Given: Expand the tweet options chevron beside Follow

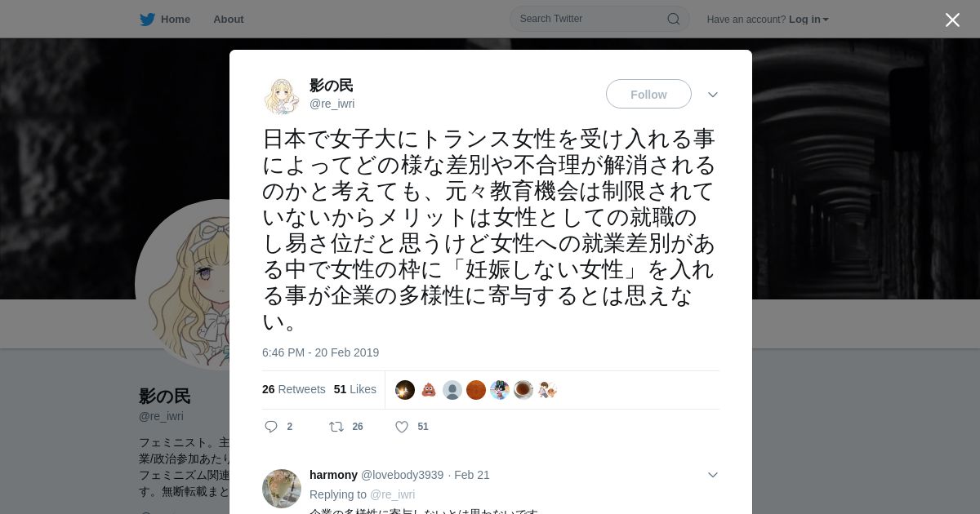Looking at the screenshot, I should click(713, 95).
